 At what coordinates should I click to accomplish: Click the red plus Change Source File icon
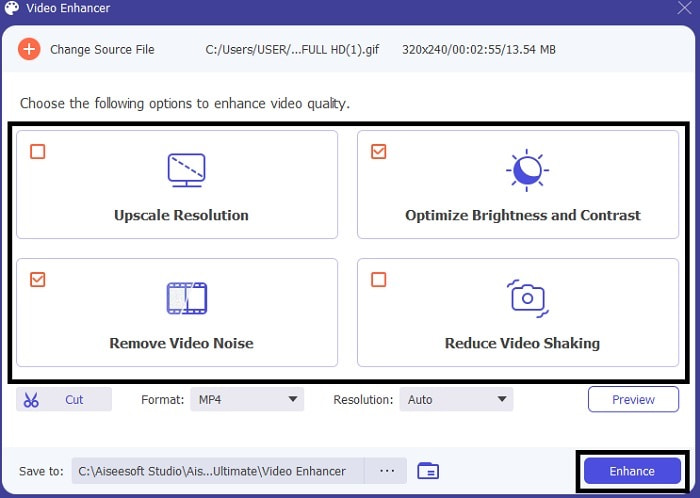[29, 49]
